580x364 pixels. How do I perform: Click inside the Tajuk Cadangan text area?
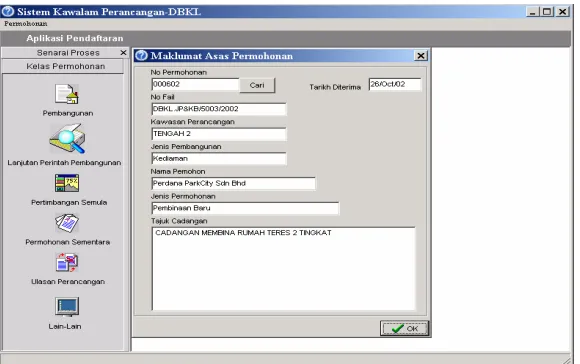click(x=283, y=269)
